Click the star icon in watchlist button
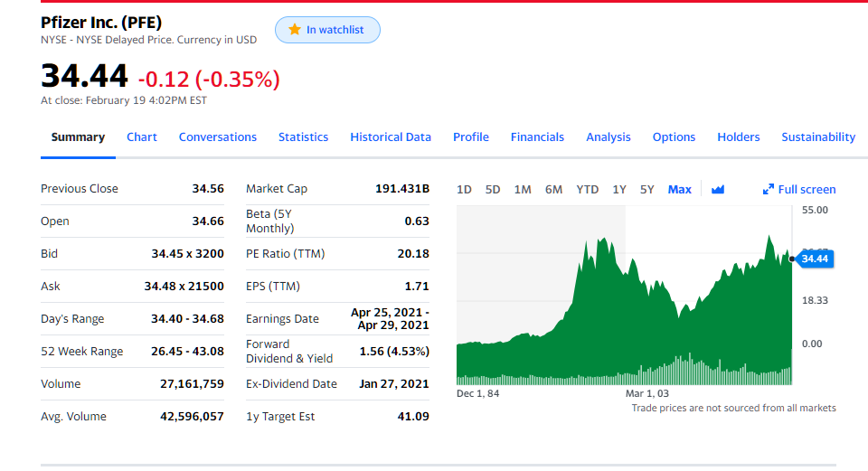Screen dimensions: 868x471 [x=295, y=29]
